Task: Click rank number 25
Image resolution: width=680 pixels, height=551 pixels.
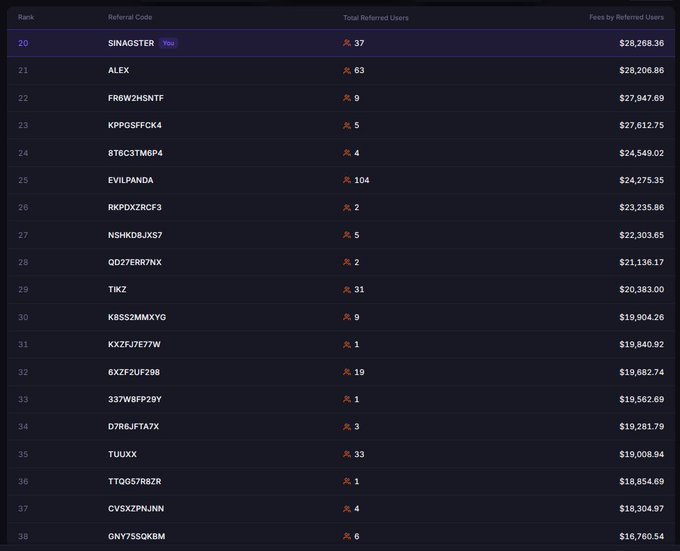Action: pos(23,180)
